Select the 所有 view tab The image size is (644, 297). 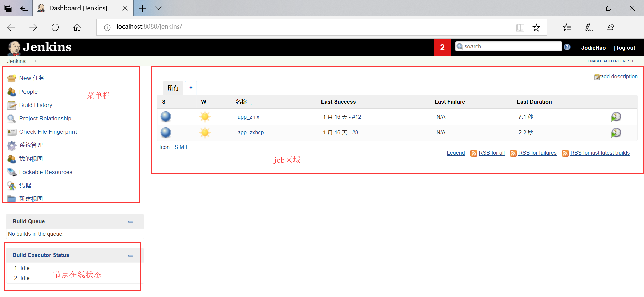[173, 88]
